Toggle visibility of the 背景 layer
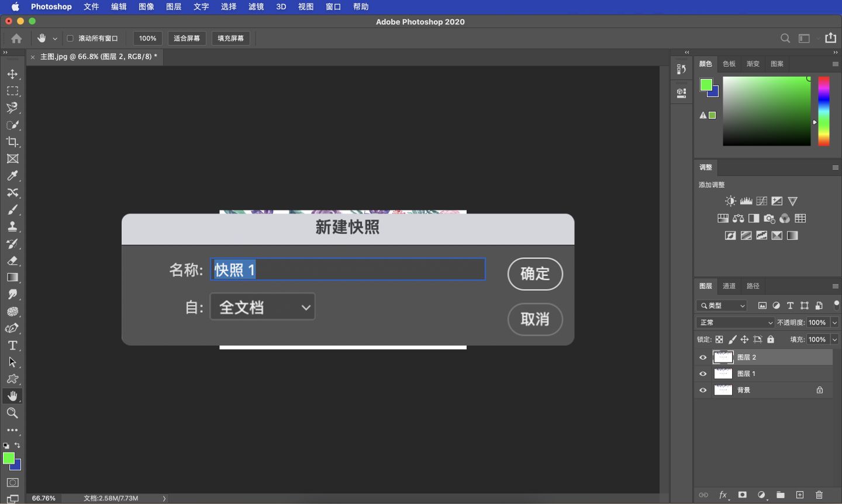 pos(702,390)
